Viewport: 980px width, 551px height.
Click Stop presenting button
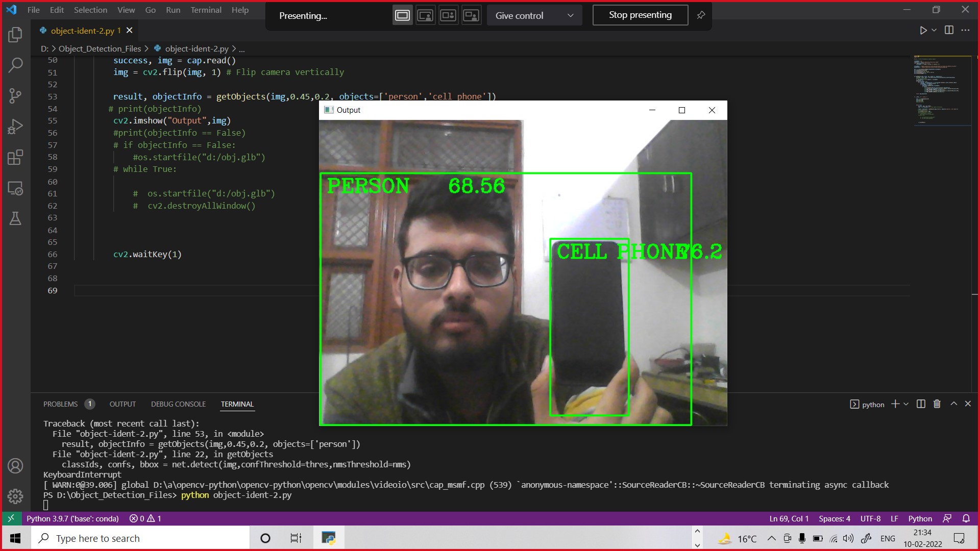coord(640,15)
